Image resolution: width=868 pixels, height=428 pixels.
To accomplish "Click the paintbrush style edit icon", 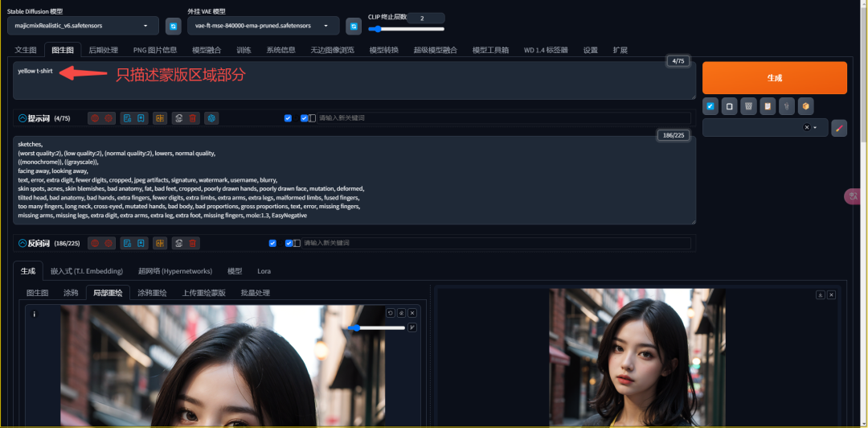I will point(838,128).
